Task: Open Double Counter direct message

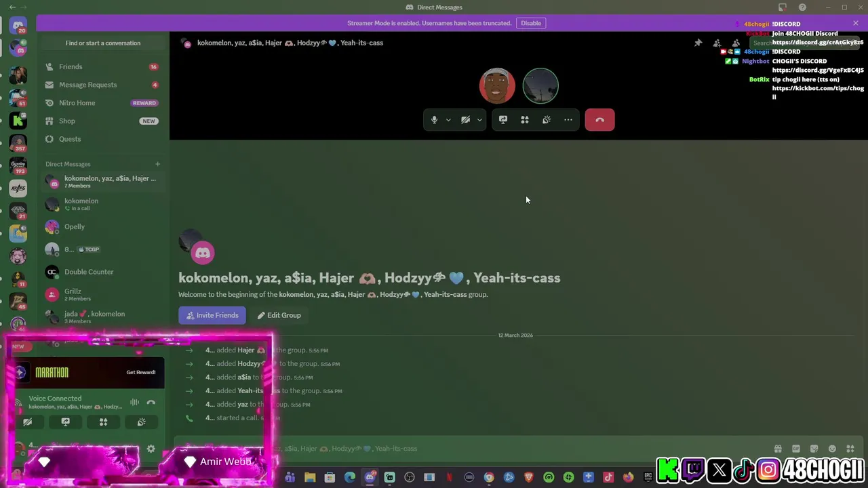Action: [x=102, y=272]
